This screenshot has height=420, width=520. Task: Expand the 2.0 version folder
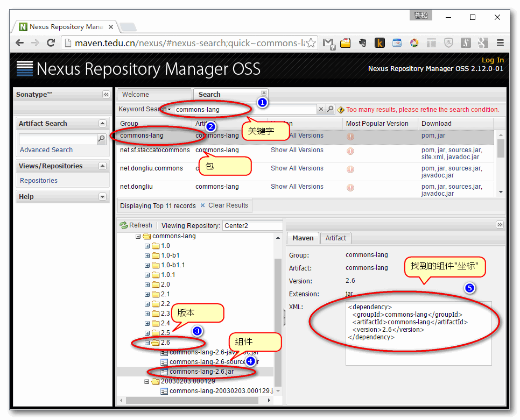pyautogui.click(x=147, y=285)
